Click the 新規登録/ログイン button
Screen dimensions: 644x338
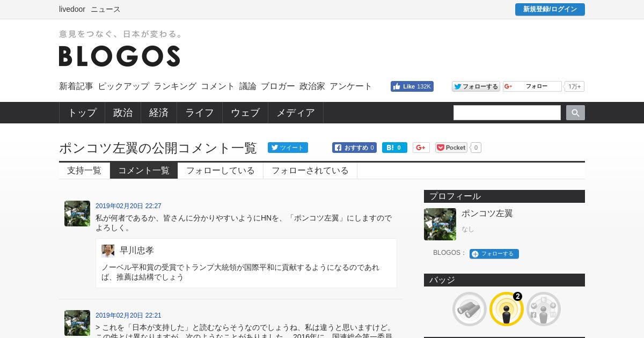click(x=550, y=10)
